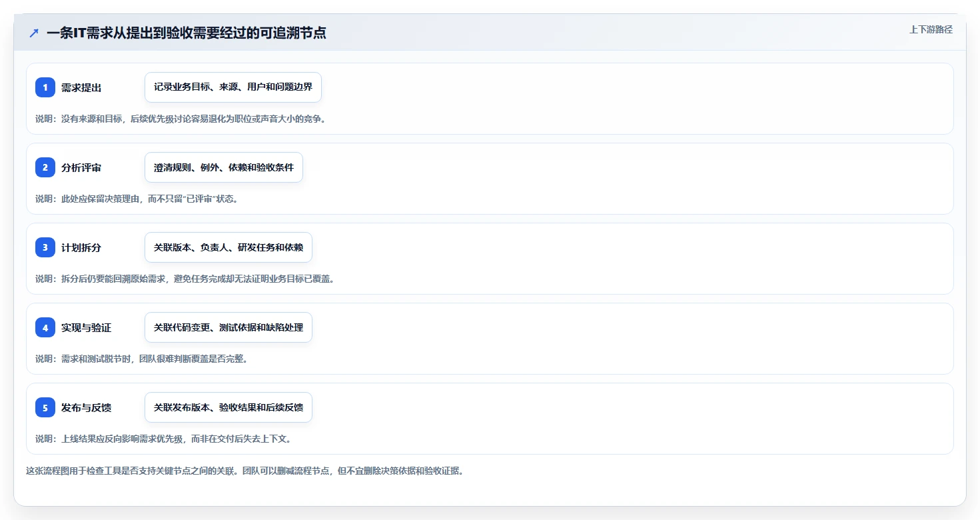Image resolution: width=980 pixels, height=520 pixels.
Task: Click the footer text starting 这张流程图用于检查工具
Action: (x=245, y=471)
